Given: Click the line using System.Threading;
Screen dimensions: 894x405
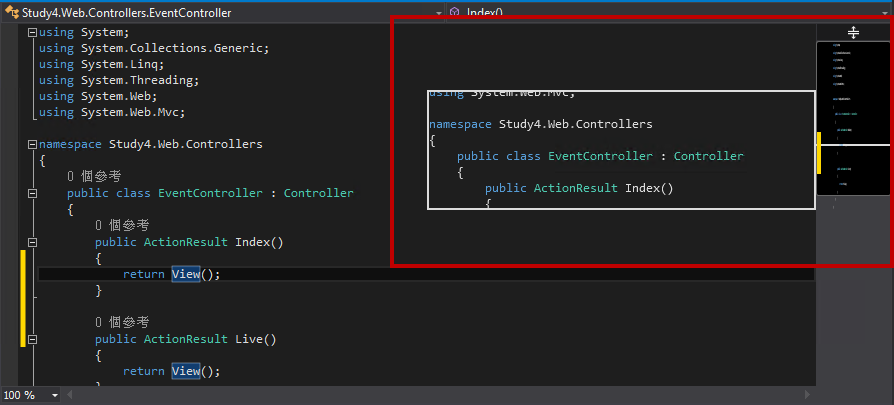Looking at the screenshot, I should coord(119,80).
